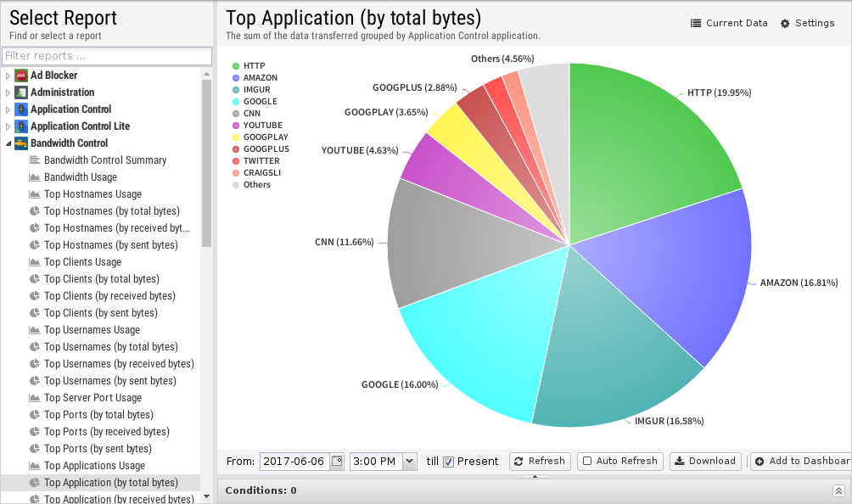Viewport: 852px width, 504px height.
Task: Click the Bandwidth Control category icon
Action: click(21, 143)
